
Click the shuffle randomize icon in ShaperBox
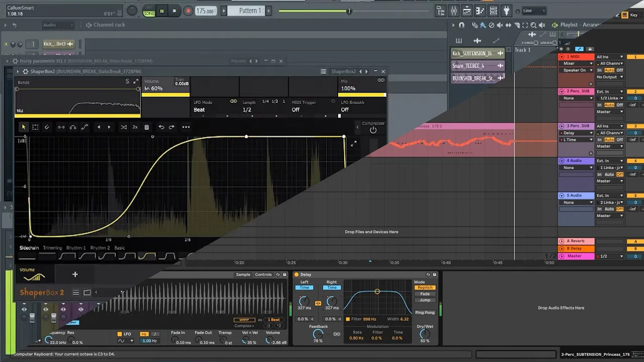123,127
